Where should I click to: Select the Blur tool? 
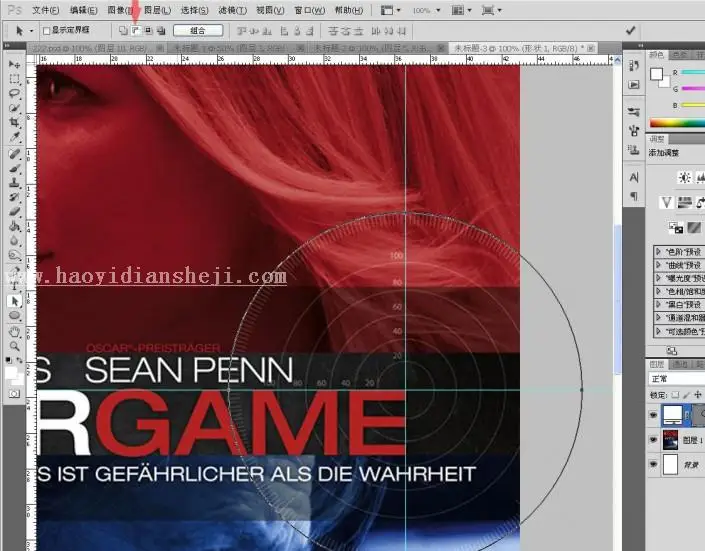tap(14, 241)
